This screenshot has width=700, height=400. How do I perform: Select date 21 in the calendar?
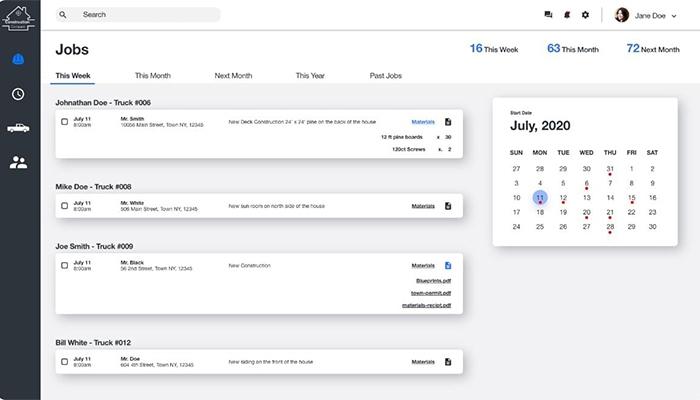[610, 212]
